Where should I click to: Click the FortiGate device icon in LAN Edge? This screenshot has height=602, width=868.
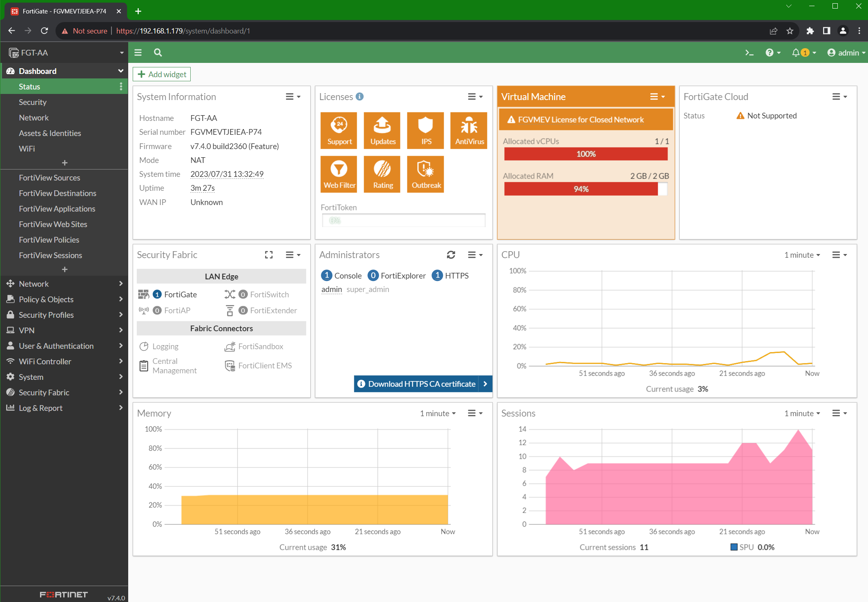(x=143, y=294)
